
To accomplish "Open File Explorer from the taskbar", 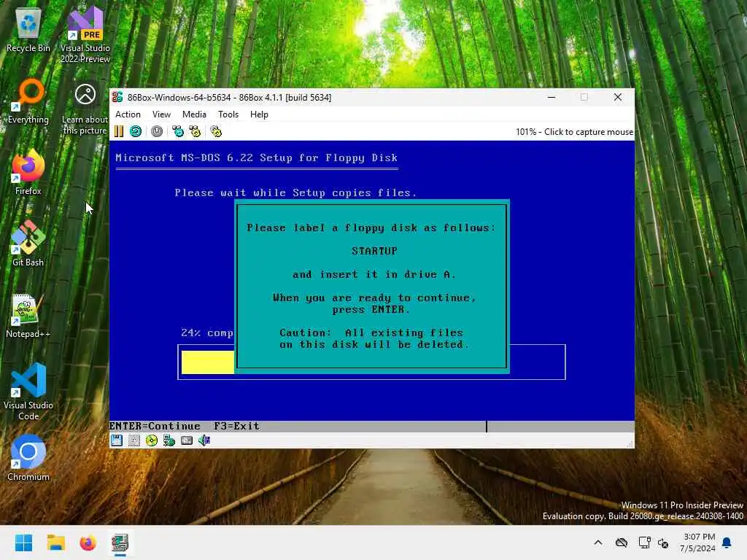I will (55, 542).
